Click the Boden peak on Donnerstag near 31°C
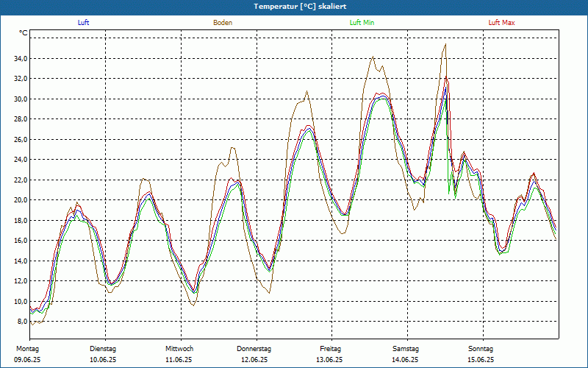Image resolution: width=588 pixels, height=368 pixels. point(306,91)
